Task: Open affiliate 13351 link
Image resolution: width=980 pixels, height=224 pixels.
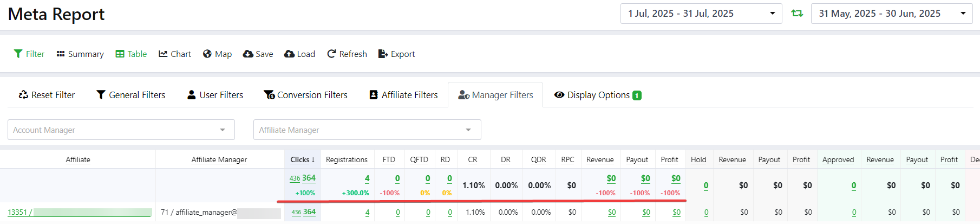Action: pyautogui.click(x=17, y=213)
